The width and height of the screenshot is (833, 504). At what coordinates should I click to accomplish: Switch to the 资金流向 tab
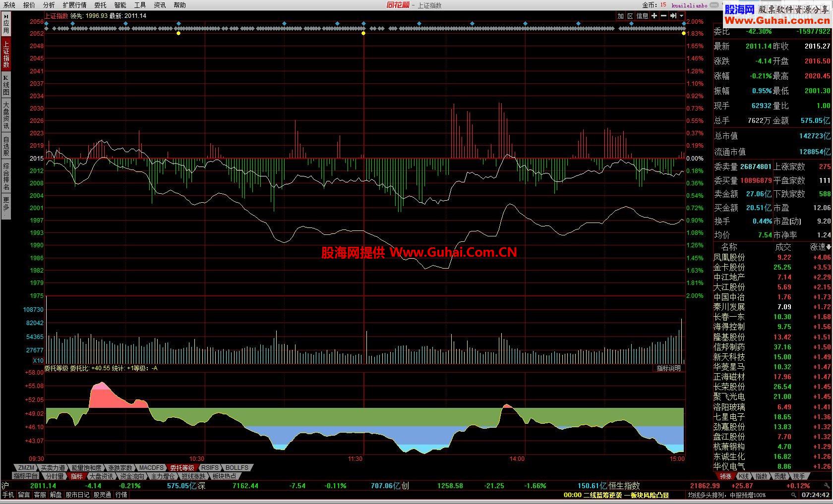(132, 476)
